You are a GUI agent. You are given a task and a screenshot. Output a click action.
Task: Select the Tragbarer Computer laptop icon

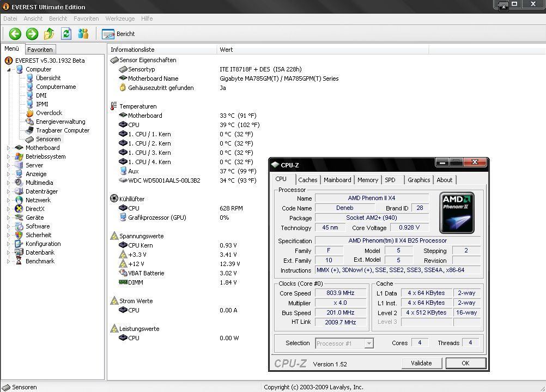(29, 130)
